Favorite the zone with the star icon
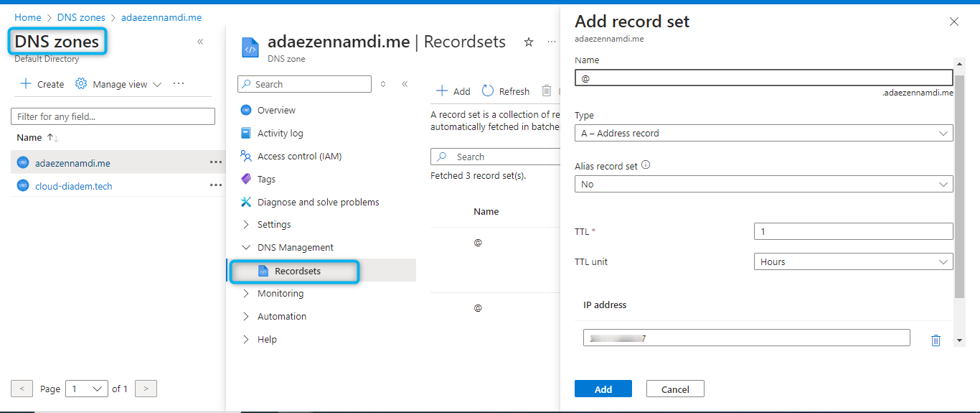980x413 pixels. point(529,42)
